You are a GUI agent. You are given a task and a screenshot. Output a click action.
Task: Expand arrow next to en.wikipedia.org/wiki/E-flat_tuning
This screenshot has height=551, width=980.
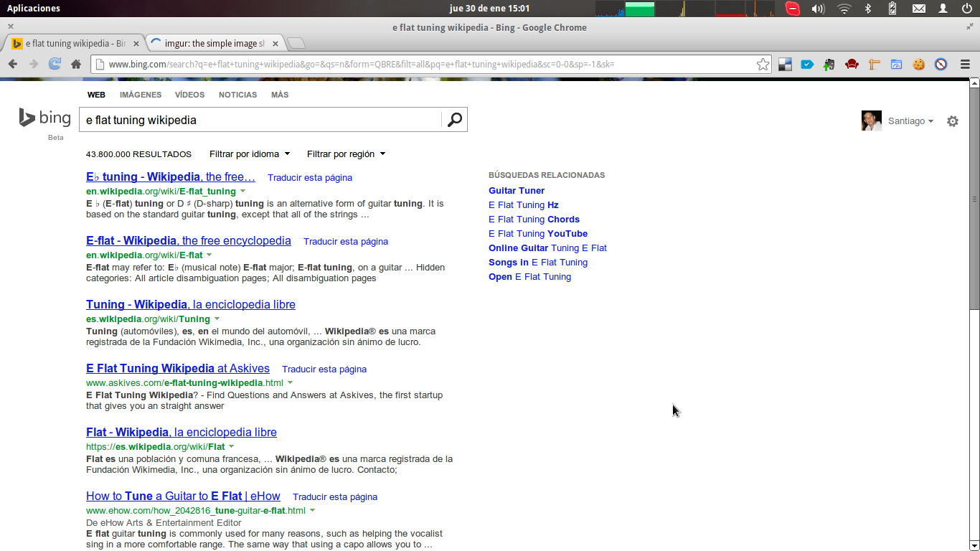tap(242, 191)
